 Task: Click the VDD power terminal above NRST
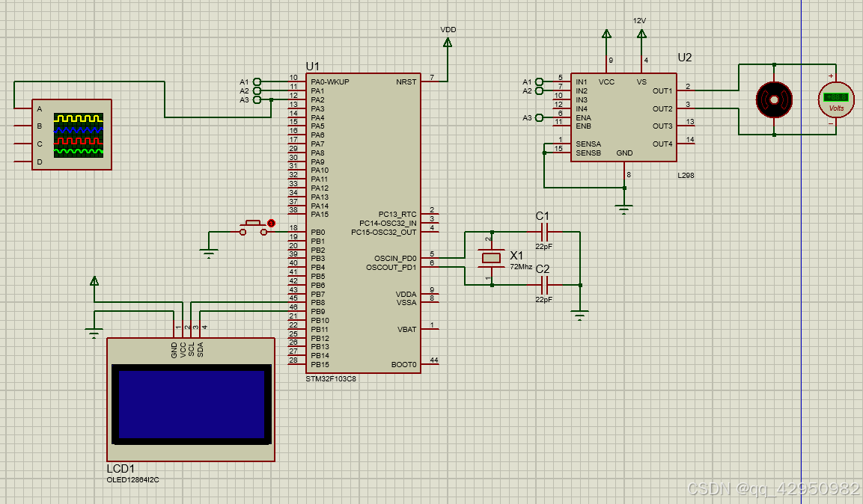(447, 41)
